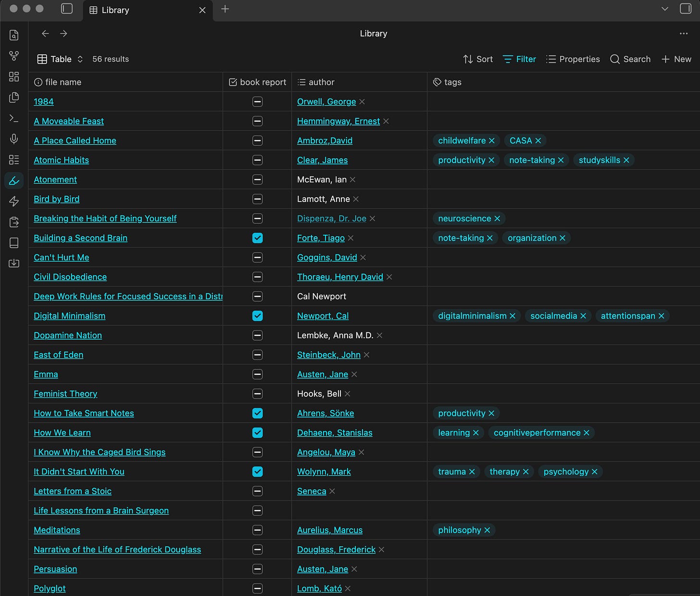Toggle the right sidebar
The height and width of the screenshot is (596, 700).
click(686, 9)
